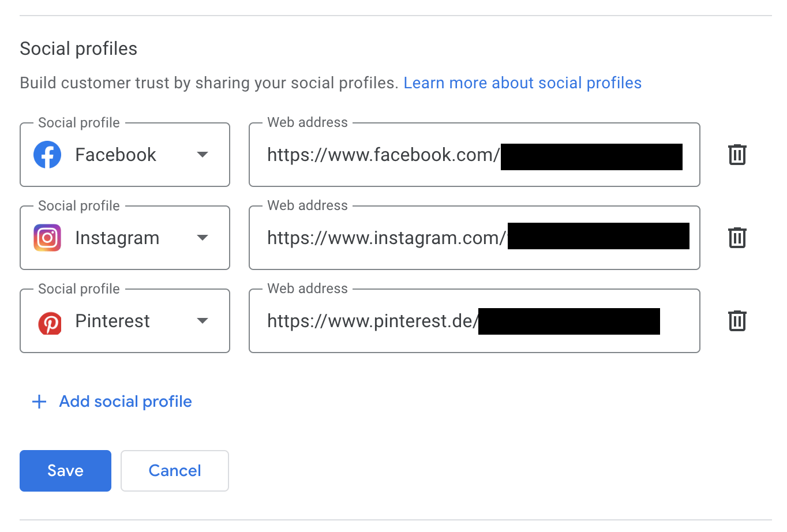Open the Instagram social profile dropdown
787x532 pixels.
203,238
